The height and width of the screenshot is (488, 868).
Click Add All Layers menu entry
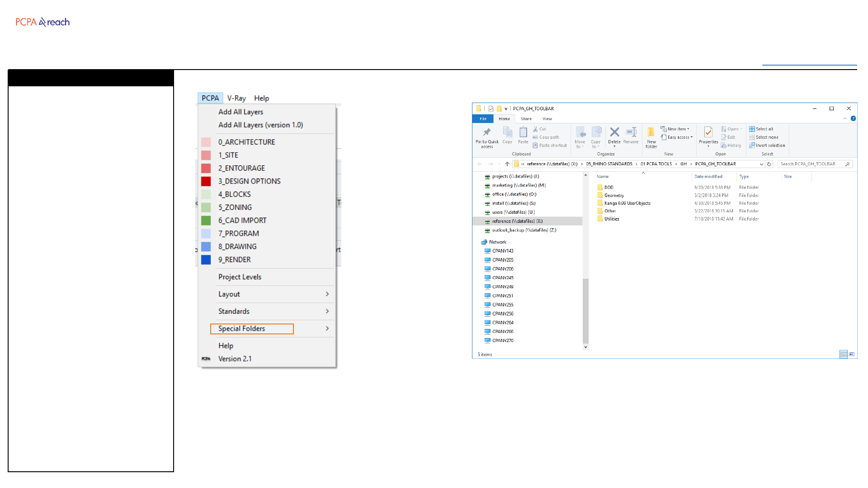(x=241, y=112)
